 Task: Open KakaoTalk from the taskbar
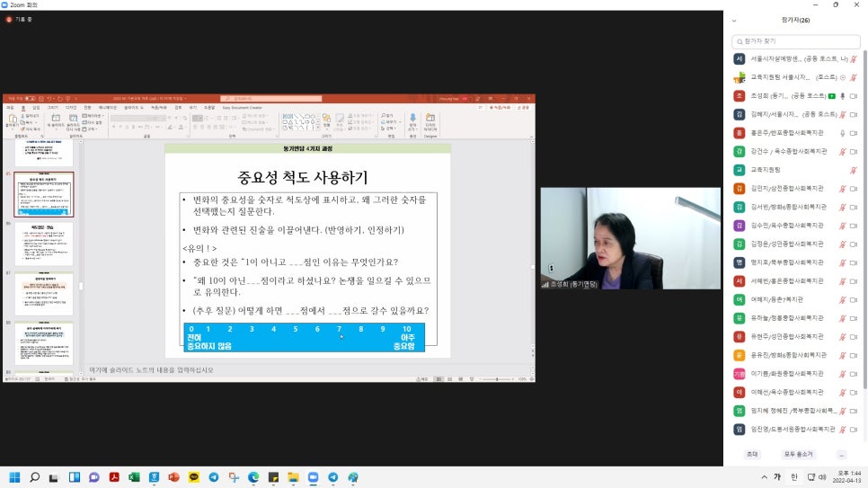[x=194, y=477]
